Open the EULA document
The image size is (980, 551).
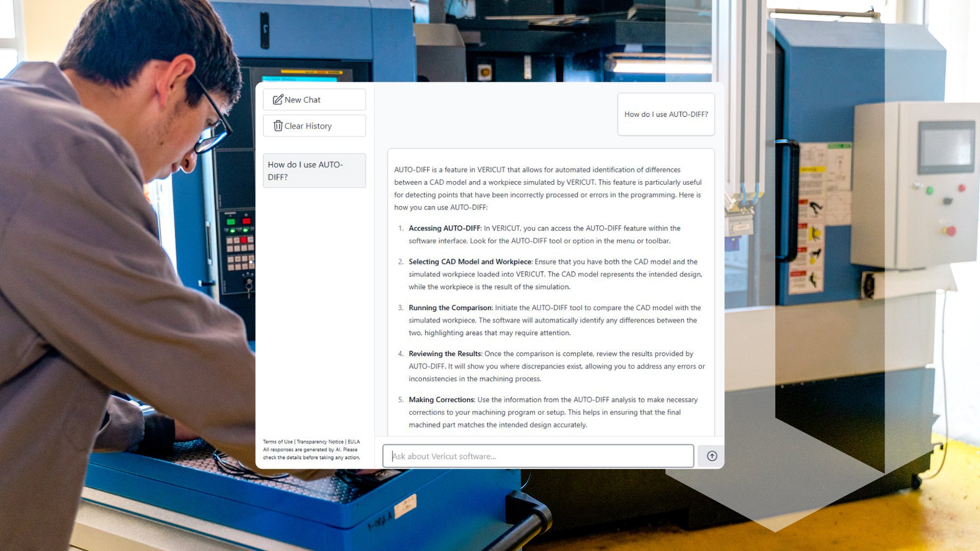click(x=354, y=441)
